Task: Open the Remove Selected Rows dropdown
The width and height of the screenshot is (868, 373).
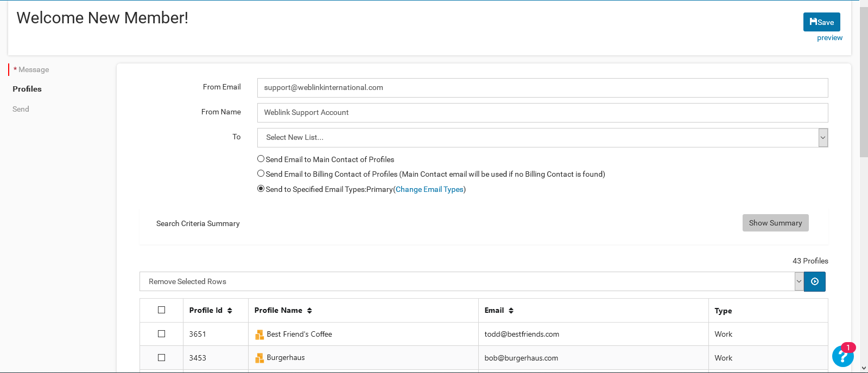Action: point(471,281)
